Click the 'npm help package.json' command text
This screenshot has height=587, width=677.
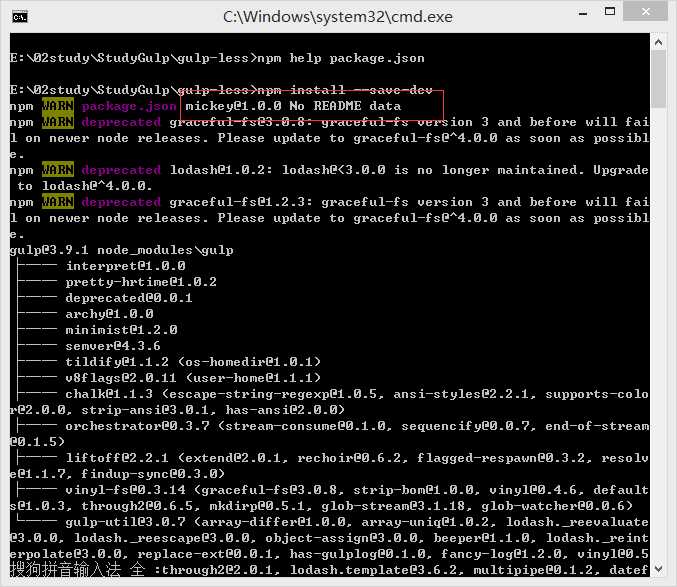341,58
